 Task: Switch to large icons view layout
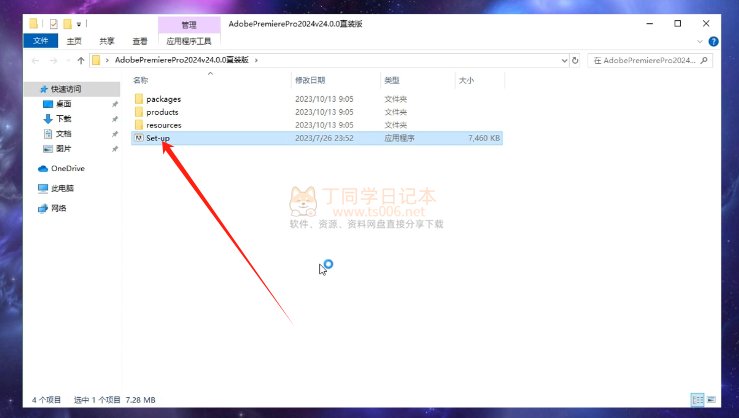pos(711,400)
